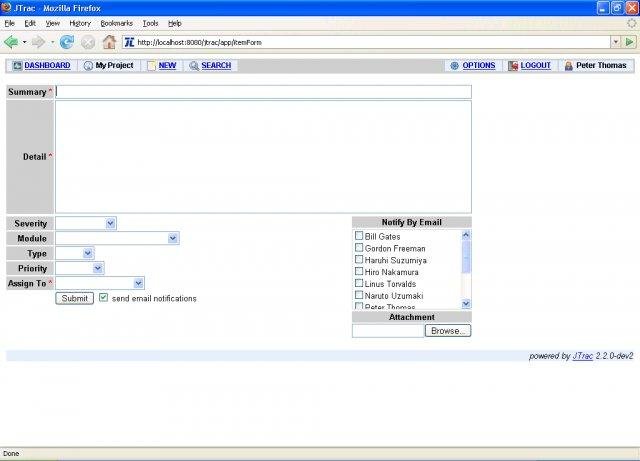Check the Linus Torvalds notify checkbox
Screen dimensions: 640x461
pyautogui.click(x=359, y=283)
